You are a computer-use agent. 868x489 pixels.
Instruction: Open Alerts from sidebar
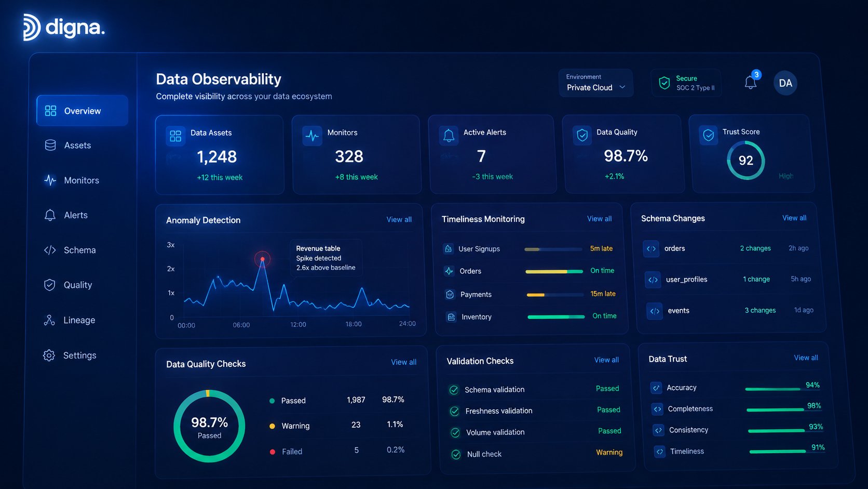(76, 215)
